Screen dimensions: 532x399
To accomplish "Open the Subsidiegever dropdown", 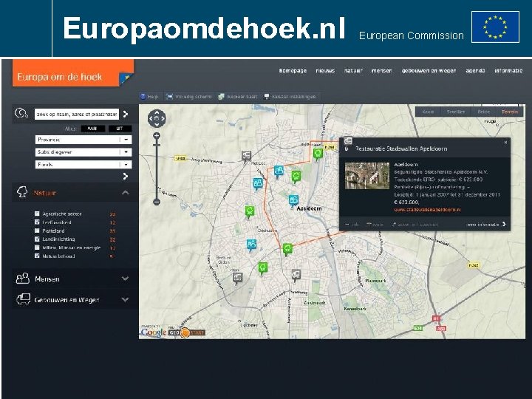I will [83, 152].
